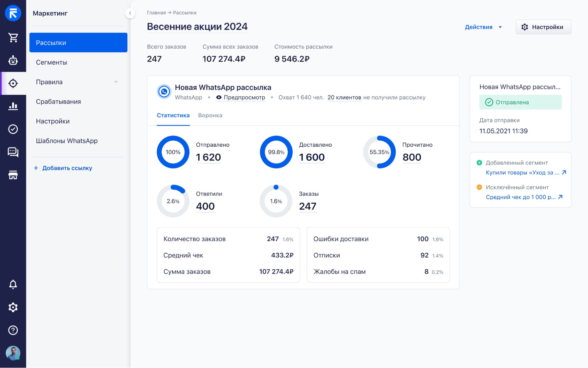Click the Настройки button with gear
This screenshot has width=588, height=368.
tap(543, 27)
